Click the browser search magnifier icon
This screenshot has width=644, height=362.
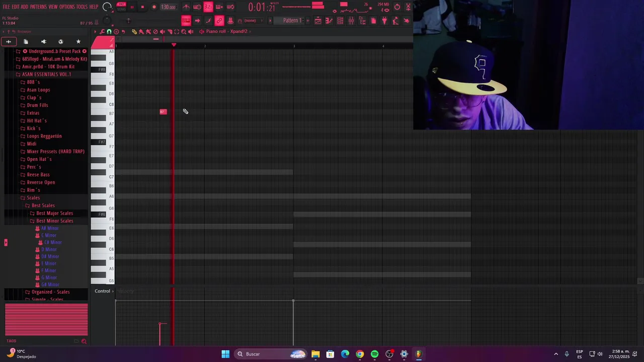tap(84, 341)
